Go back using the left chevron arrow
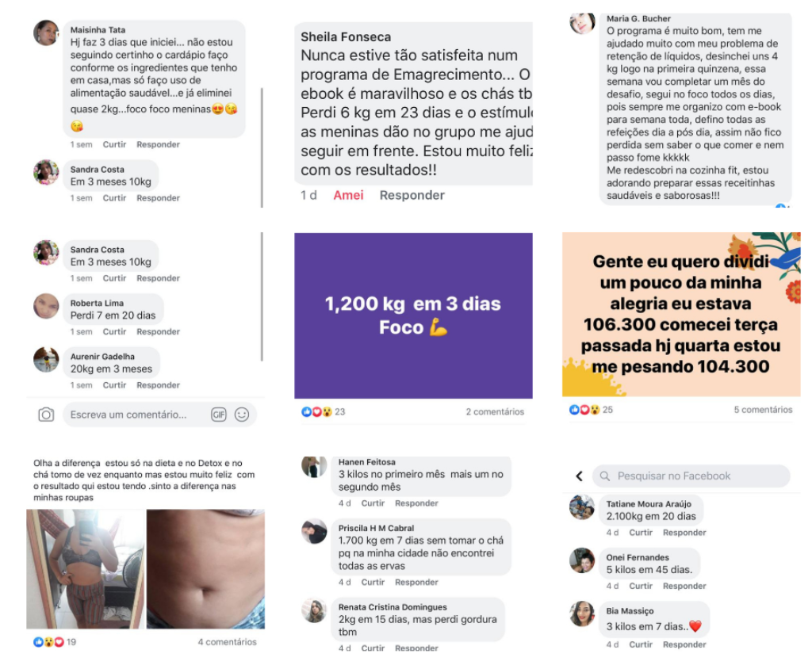The width and height of the screenshot is (812, 669). click(579, 476)
